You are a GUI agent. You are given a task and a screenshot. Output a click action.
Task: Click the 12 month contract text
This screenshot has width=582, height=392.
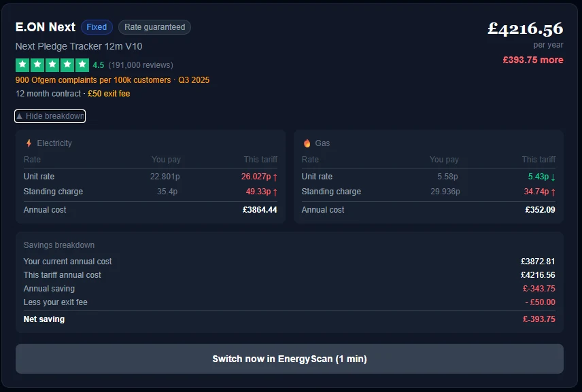coord(48,94)
